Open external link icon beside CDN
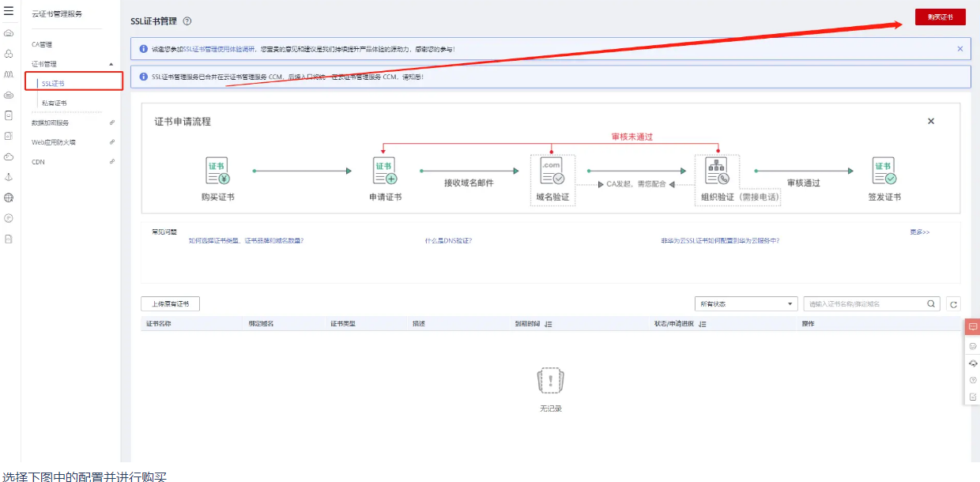Screen dimensions: 980x482 tap(112, 161)
